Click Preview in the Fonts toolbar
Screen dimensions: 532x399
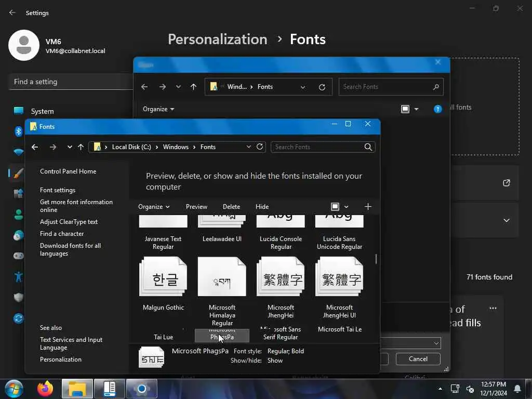point(196,207)
